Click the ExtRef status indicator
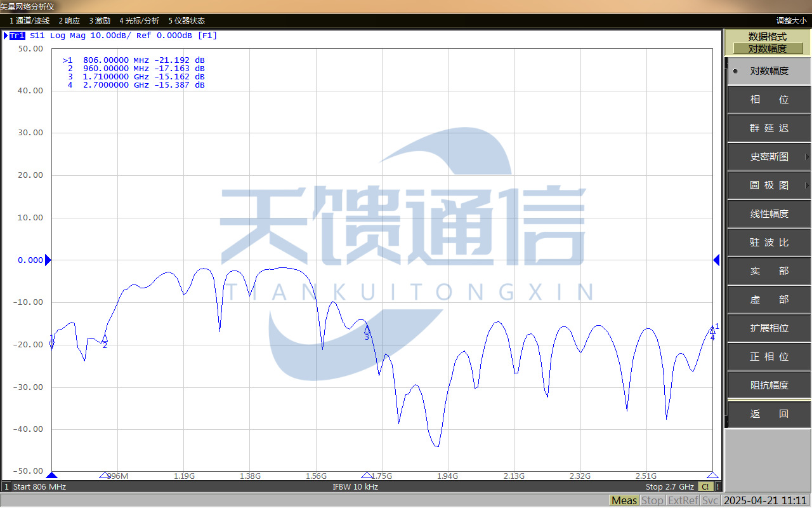Viewport: 812px width, 508px height. 683,500
